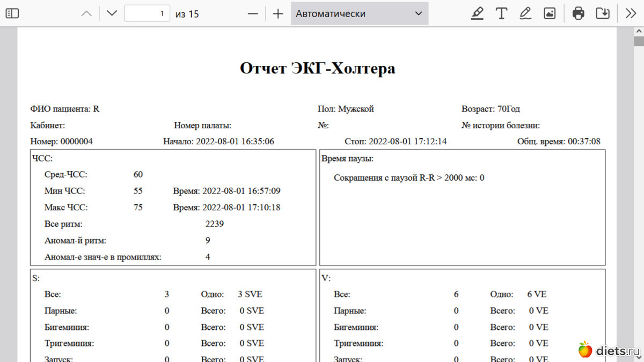Screen dimensions: 644x362
Task: Open the Автоматически zoom dropdown
Action: click(x=359, y=13)
